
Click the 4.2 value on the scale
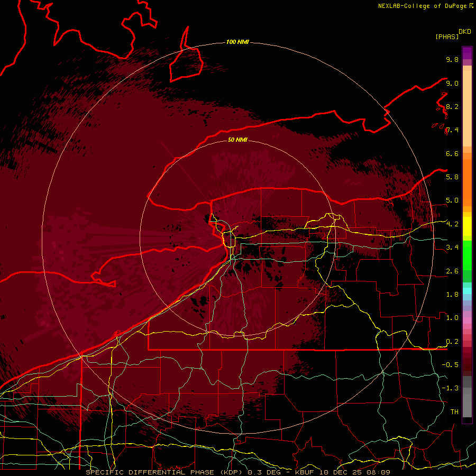452,224
